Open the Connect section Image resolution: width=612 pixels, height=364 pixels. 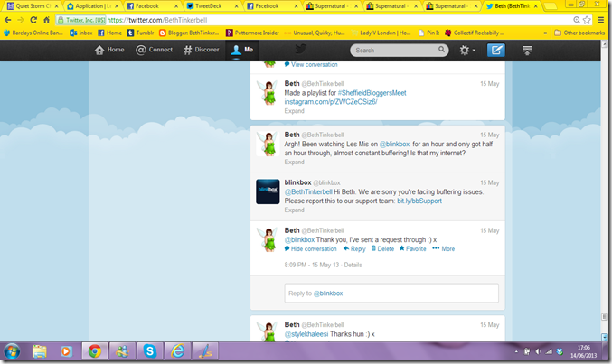154,50
